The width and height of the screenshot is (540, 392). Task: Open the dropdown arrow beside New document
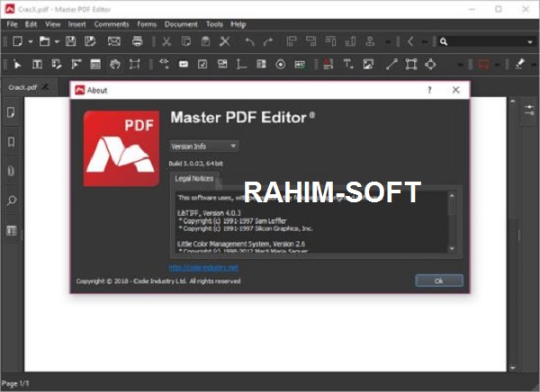(31, 42)
